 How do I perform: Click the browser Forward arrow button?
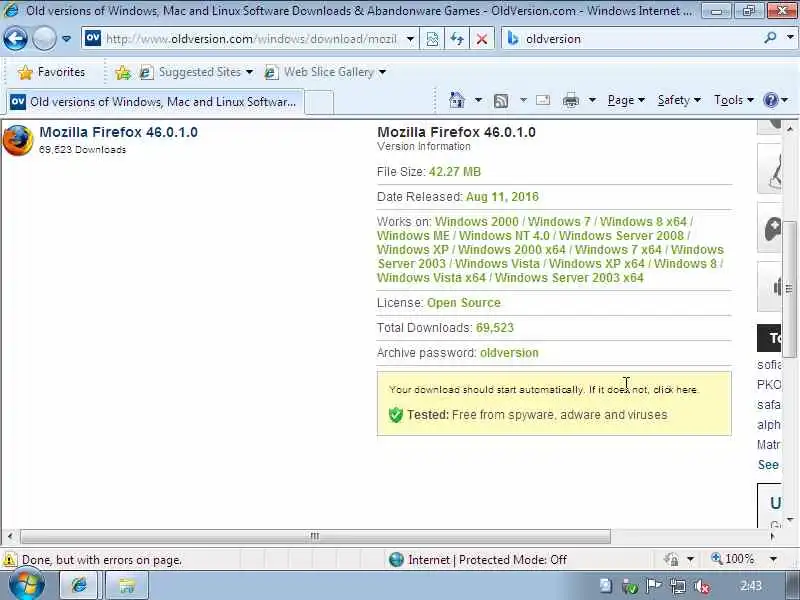click(x=44, y=39)
